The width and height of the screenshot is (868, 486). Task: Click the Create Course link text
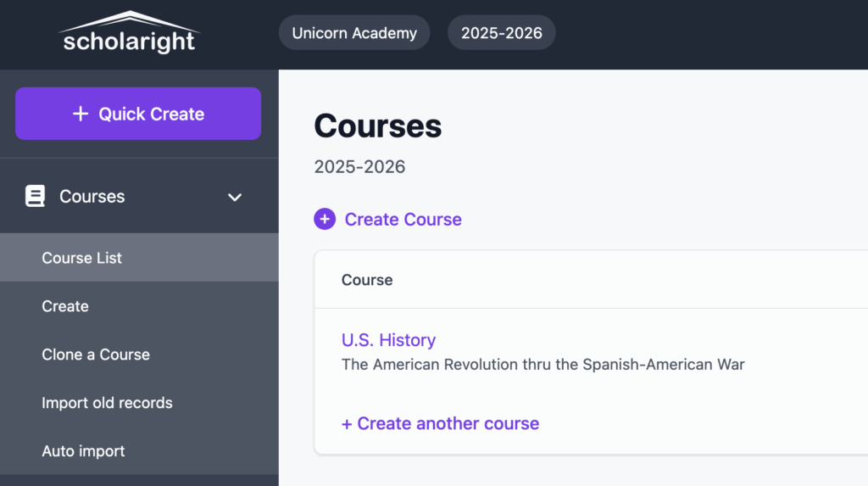pos(403,220)
